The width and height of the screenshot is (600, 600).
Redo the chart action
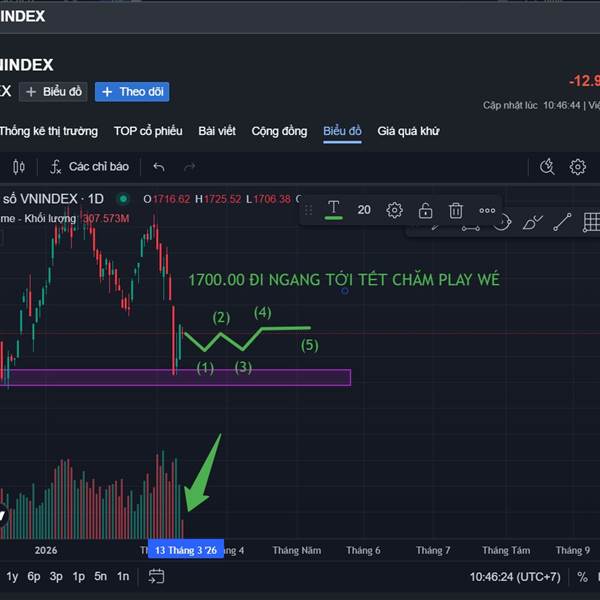coord(190,167)
